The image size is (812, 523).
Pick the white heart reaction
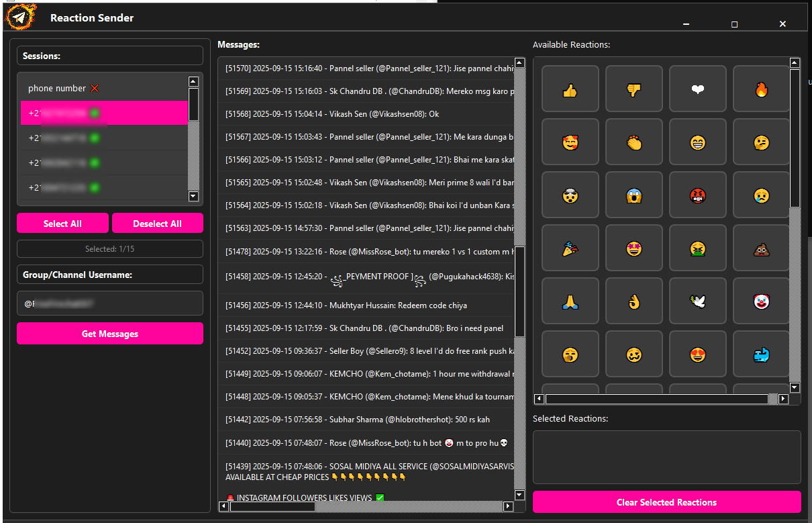[697, 89]
